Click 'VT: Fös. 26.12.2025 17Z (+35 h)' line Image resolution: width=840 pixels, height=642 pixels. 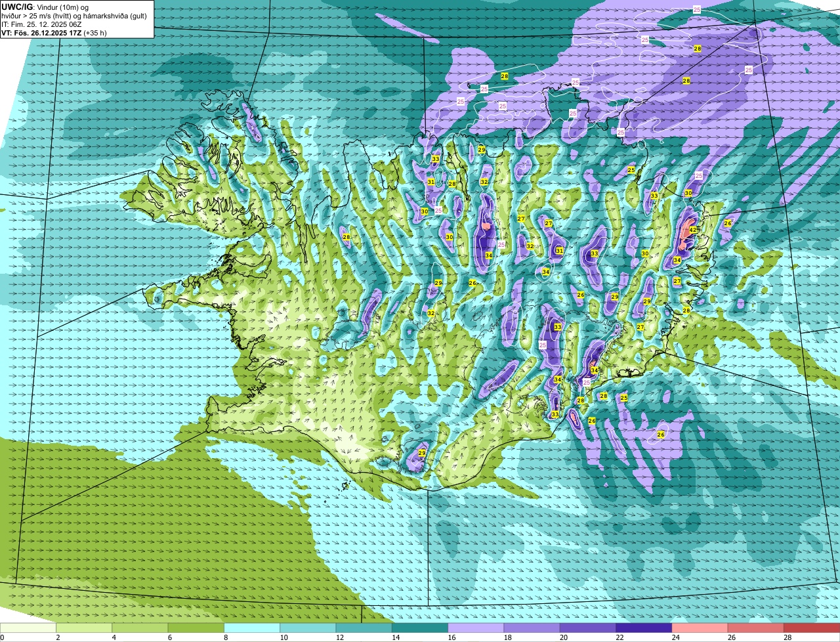54,33
